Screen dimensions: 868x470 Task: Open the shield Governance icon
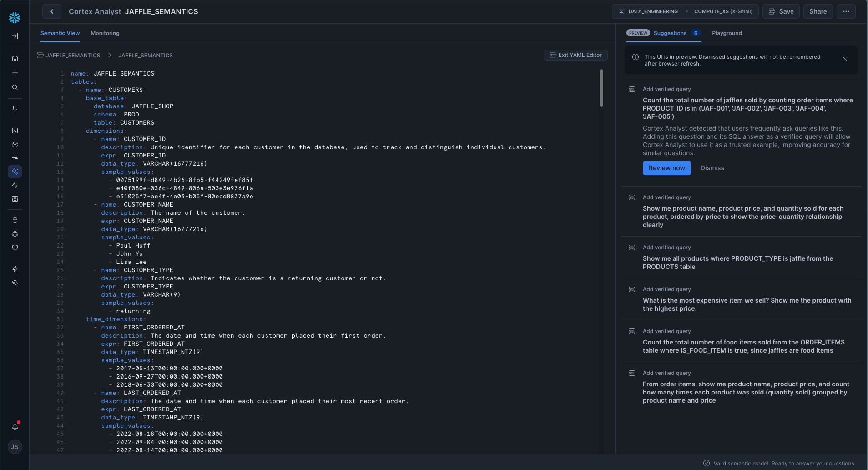tap(15, 248)
